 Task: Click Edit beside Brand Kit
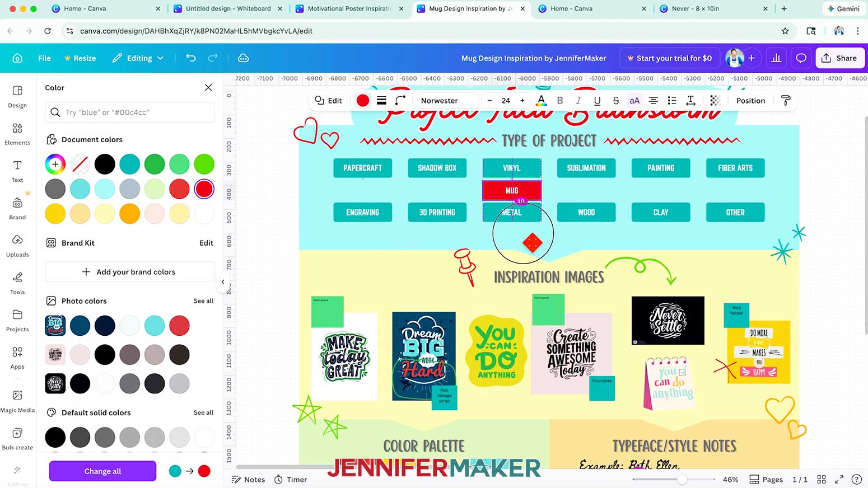[x=206, y=243]
